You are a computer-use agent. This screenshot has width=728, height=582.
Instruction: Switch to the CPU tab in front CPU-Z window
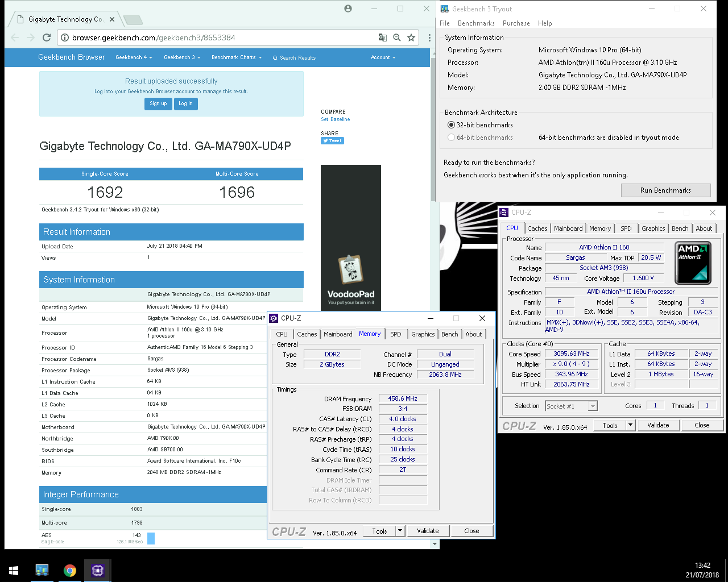[x=282, y=334]
